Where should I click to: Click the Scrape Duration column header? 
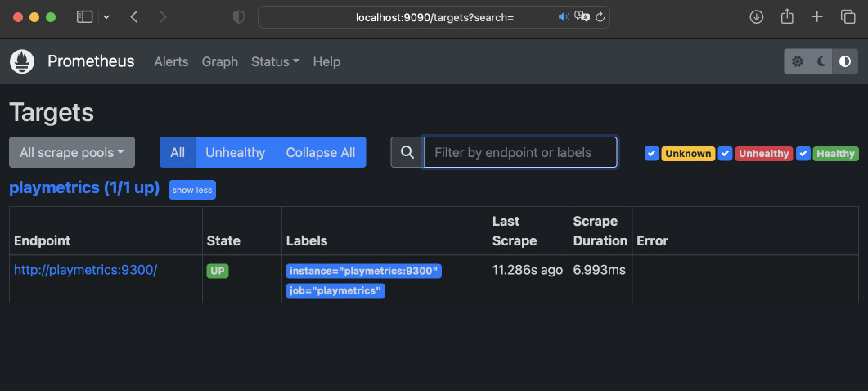tap(600, 231)
